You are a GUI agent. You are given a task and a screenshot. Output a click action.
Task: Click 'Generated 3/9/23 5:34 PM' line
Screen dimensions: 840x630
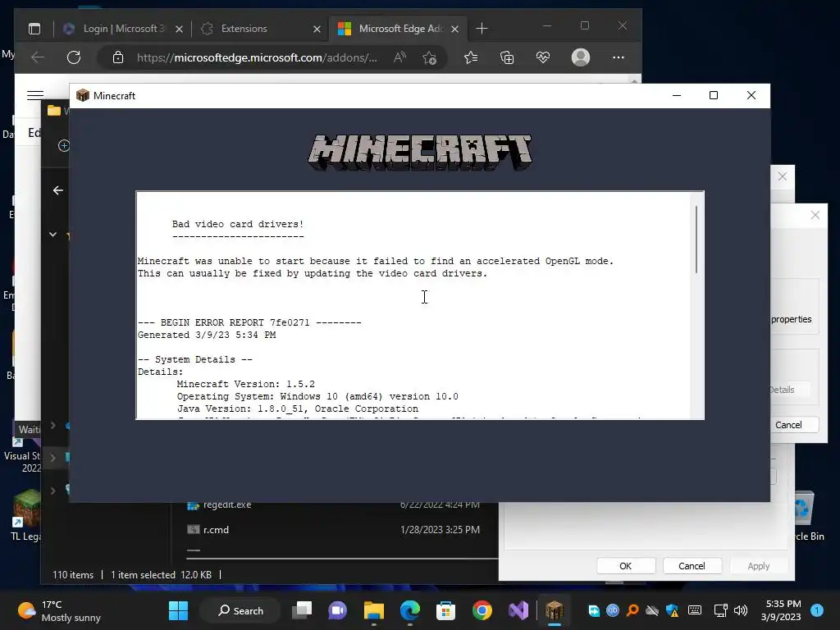pyautogui.click(x=207, y=335)
